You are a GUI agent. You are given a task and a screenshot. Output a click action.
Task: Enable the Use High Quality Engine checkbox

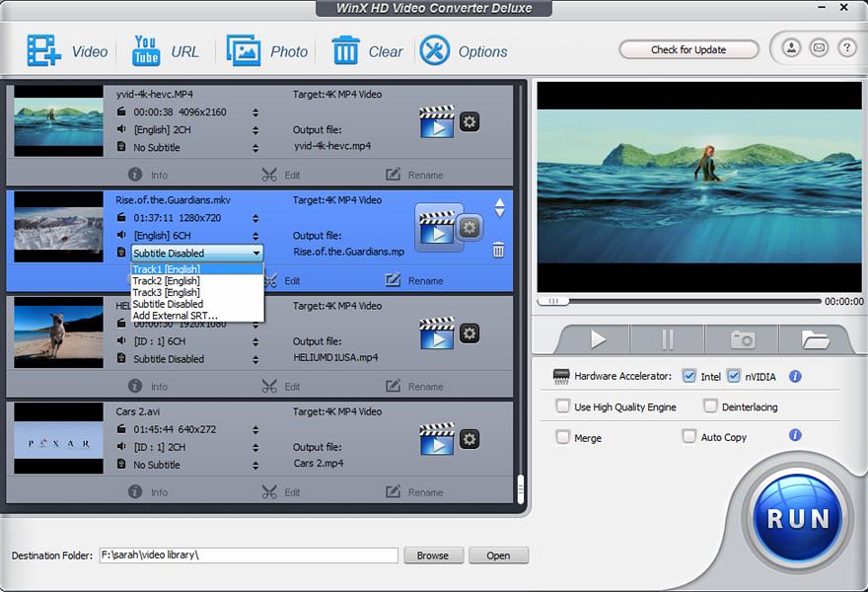pyautogui.click(x=564, y=407)
